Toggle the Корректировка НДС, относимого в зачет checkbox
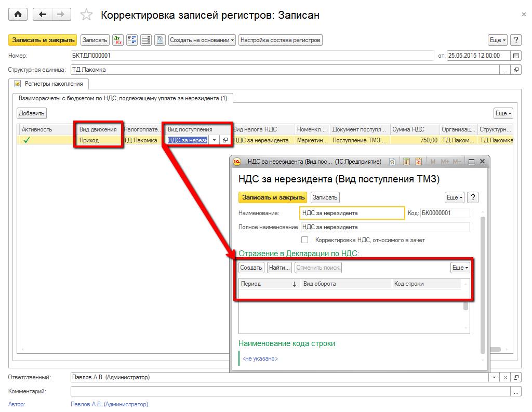 pyautogui.click(x=305, y=240)
